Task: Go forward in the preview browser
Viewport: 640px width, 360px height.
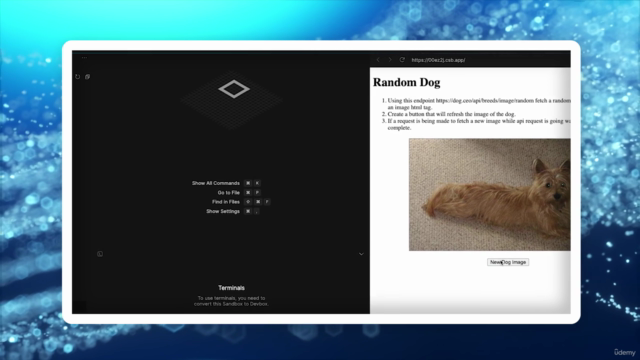Action: [390, 60]
